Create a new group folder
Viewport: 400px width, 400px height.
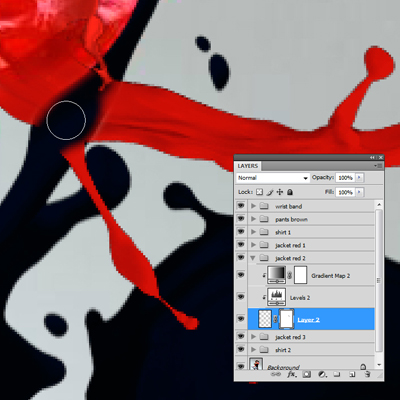point(337,374)
